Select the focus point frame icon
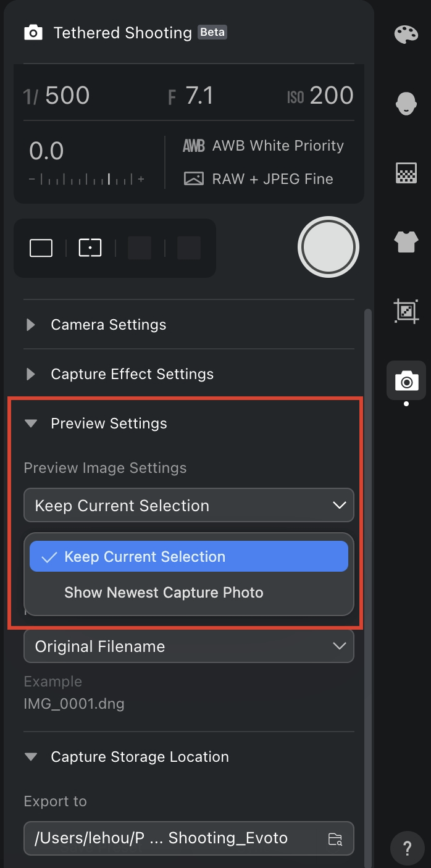Viewport: 431px width, 868px height. point(90,248)
